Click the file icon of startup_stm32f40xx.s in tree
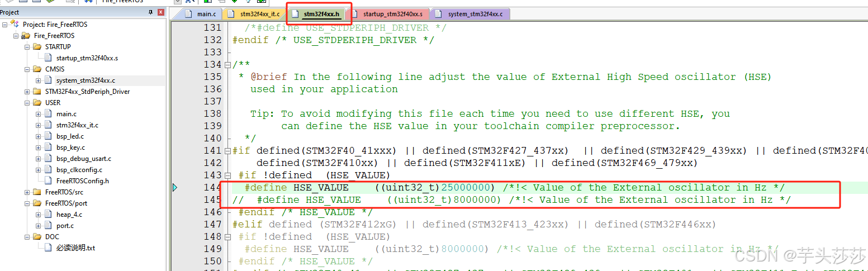The image size is (868, 271). pyautogui.click(x=49, y=58)
